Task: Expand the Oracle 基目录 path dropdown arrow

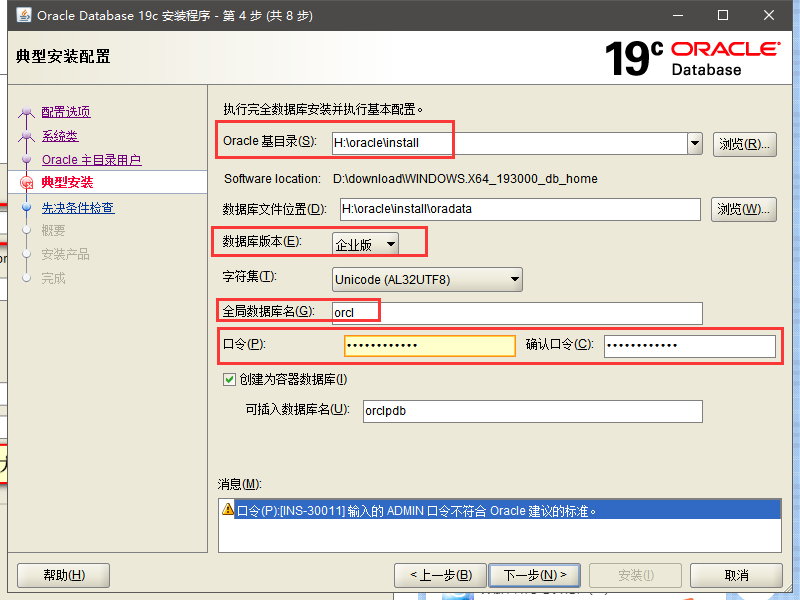Action: pos(695,143)
